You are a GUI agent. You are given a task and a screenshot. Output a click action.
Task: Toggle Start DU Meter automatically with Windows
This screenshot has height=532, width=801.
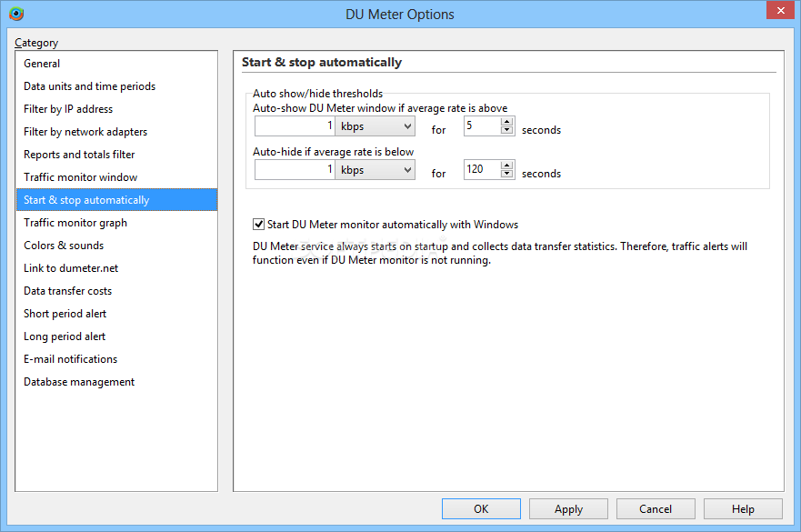[x=258, y=225]
